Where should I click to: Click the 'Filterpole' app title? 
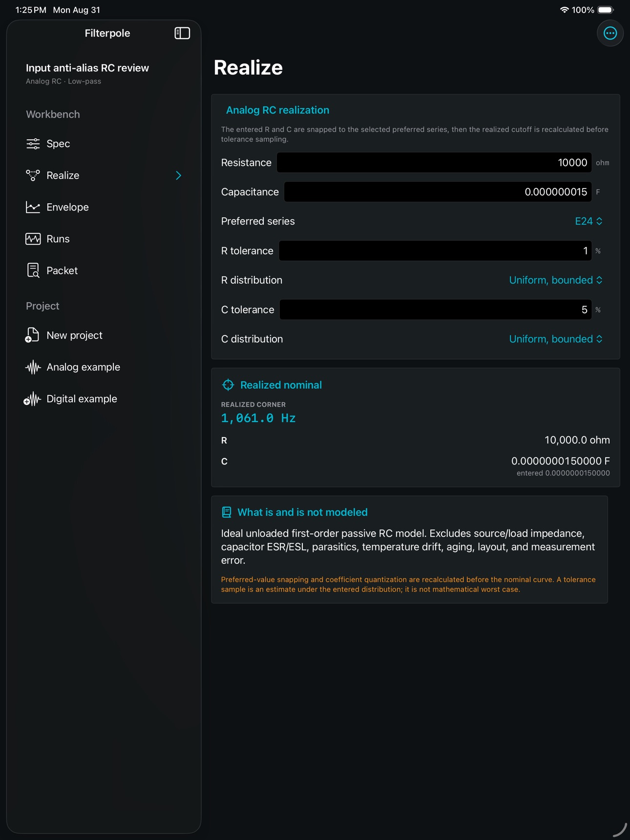click(107, 33)
